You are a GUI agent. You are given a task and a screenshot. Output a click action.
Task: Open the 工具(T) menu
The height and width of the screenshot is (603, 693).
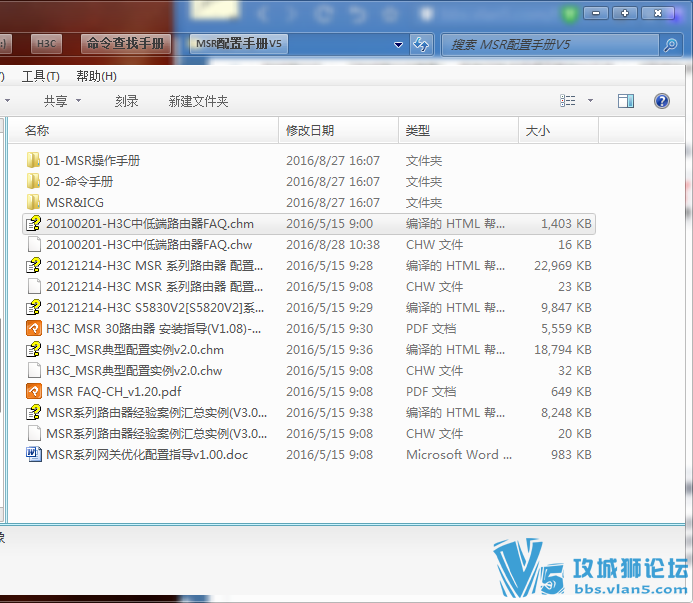coord(41,76)
